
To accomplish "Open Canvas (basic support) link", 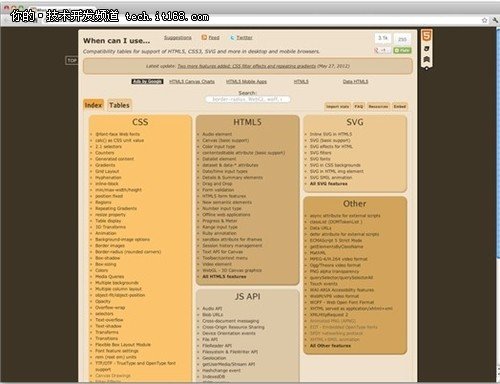I will pos(226,140).
